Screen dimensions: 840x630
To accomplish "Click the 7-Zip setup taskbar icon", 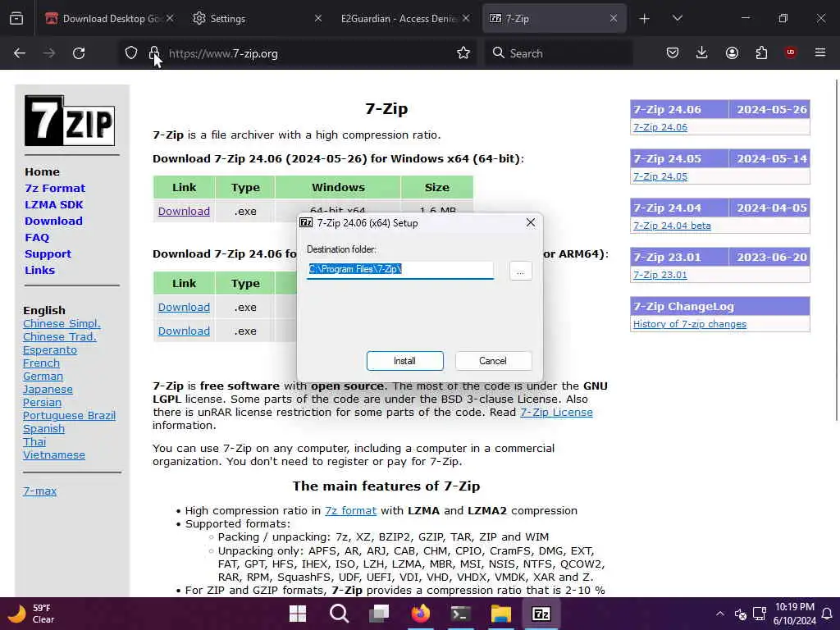I will click(541, 614).
